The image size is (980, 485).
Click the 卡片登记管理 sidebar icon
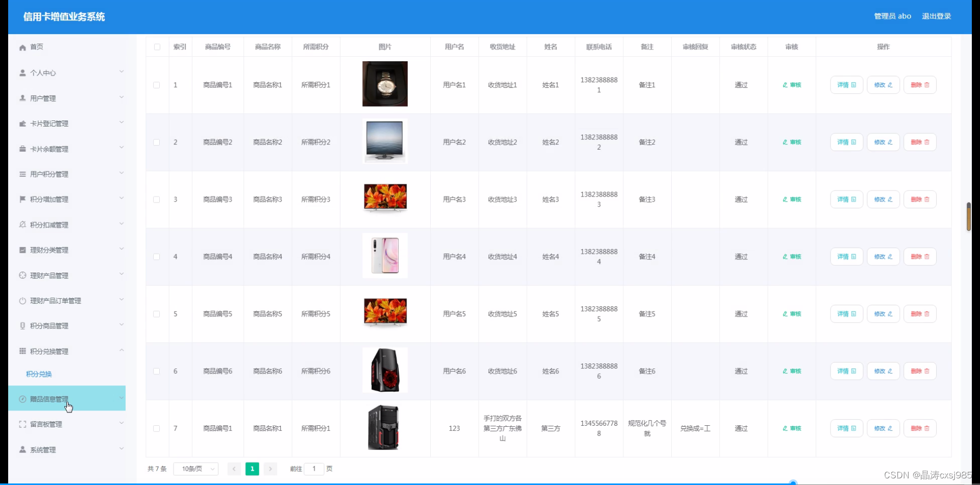click(22, 123)
